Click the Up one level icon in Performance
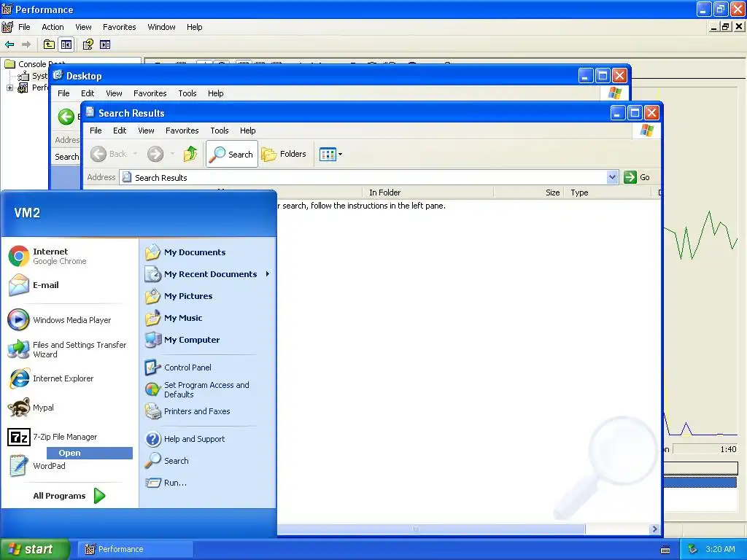 tap(49, 44)
